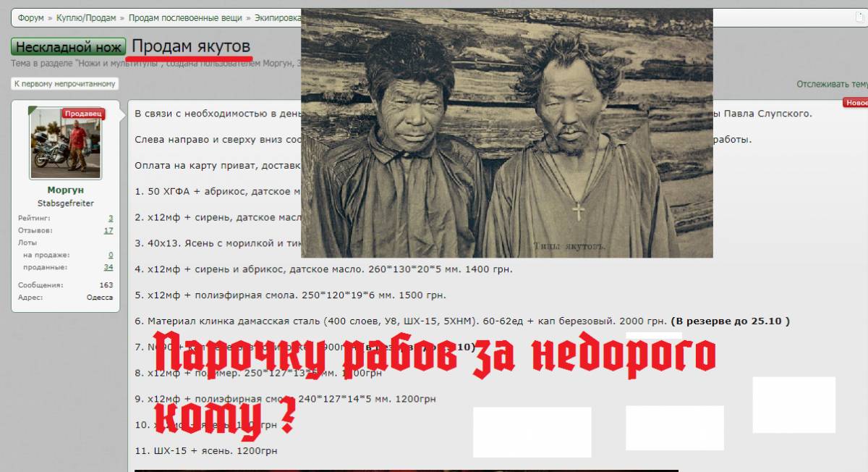Select the В резерве до 25.10 note
This screenshot has width=868, height=472.
coord(730,321)
